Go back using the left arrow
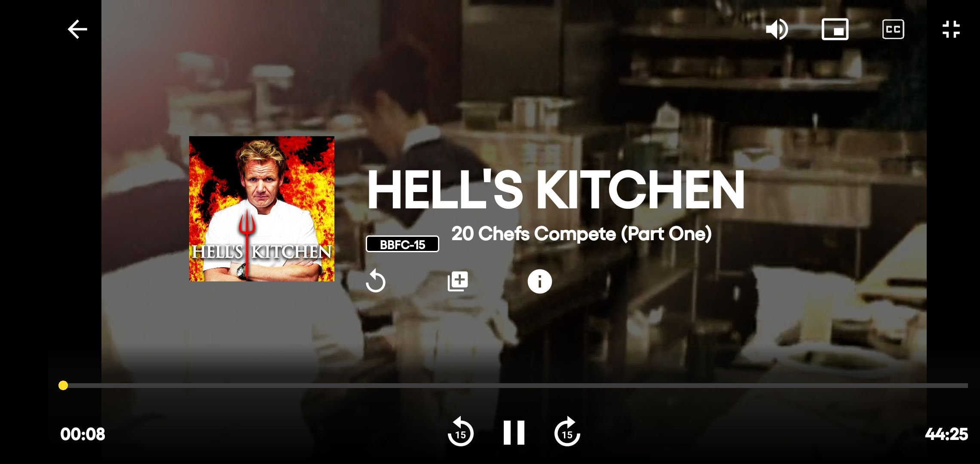Screen dimensions: 980x464 pos(77,29)
